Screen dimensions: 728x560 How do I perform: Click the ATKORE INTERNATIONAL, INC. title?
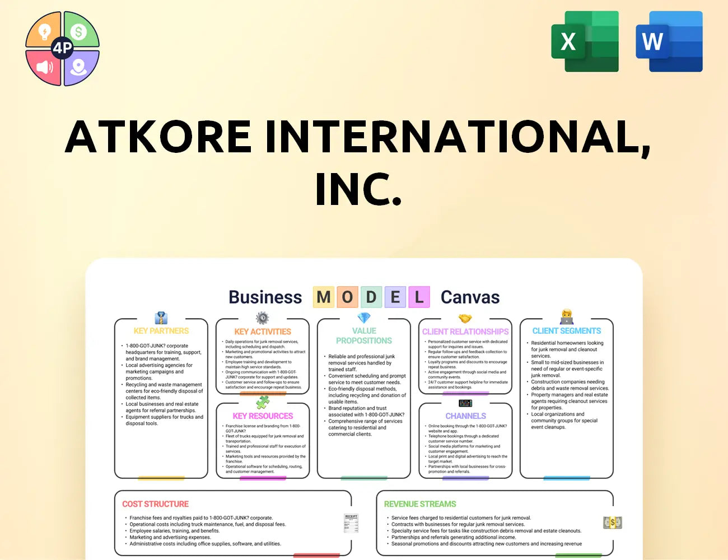[x=358, y=162]
